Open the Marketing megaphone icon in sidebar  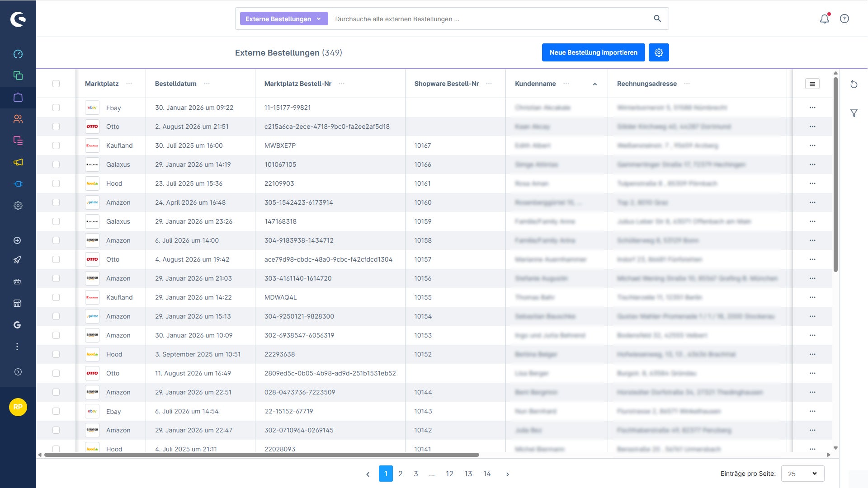[18, 162]
